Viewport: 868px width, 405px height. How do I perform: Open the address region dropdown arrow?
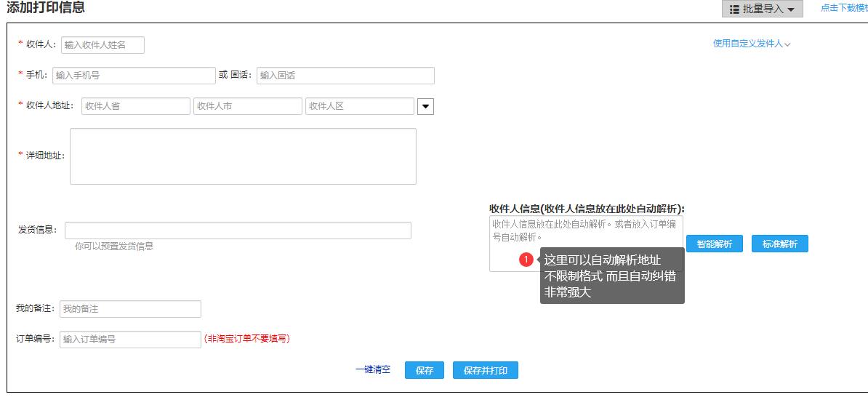(425, 106)
